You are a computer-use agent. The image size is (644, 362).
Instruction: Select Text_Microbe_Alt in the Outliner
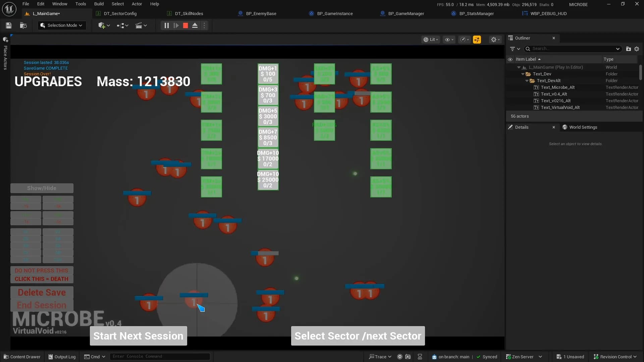[557, 87]
